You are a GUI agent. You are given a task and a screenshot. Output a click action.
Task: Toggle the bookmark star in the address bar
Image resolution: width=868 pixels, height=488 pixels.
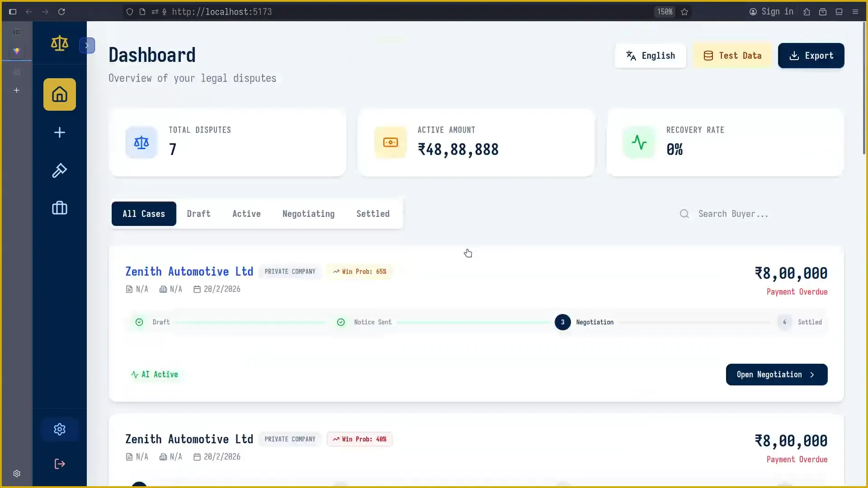[684, 12]
